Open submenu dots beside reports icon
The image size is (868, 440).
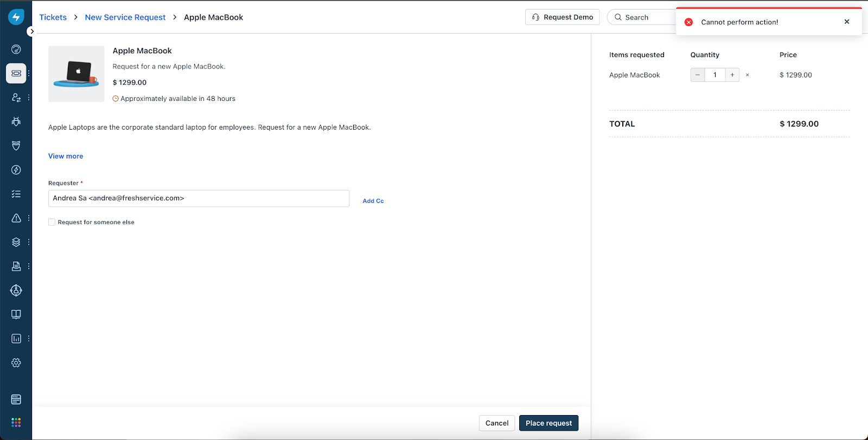pyautogui.click(x=29, y=339)
